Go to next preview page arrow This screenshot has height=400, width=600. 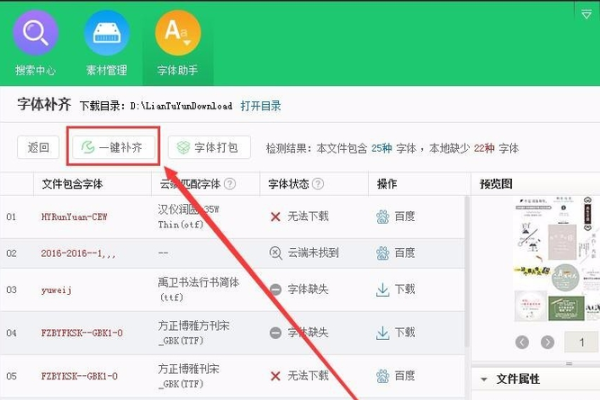[548, 342]
